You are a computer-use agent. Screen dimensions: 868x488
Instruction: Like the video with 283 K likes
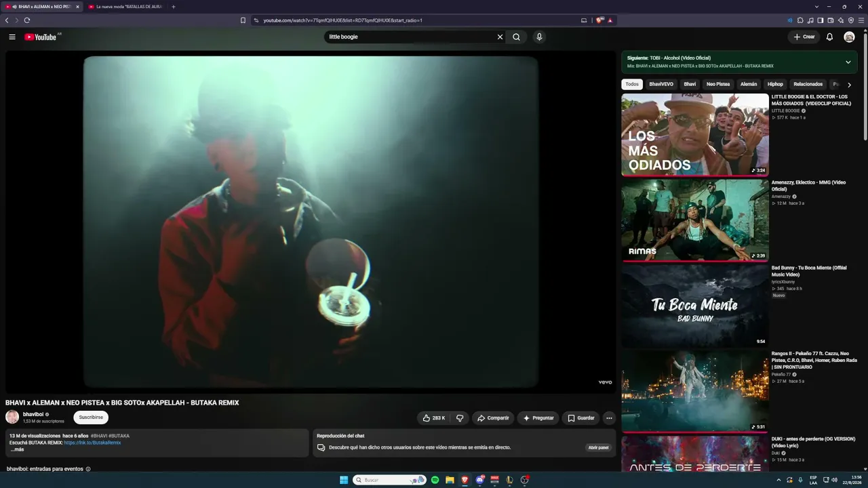[433, 418]
